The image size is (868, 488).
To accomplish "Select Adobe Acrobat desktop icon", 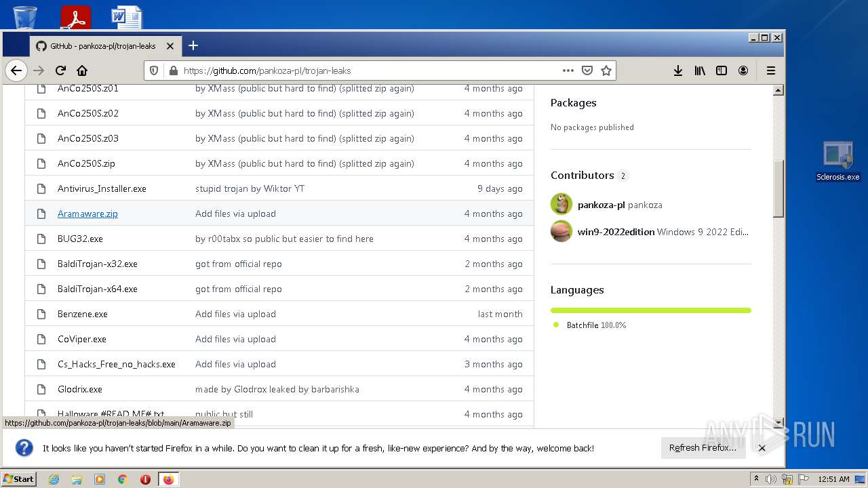I will tap(75, 17).
